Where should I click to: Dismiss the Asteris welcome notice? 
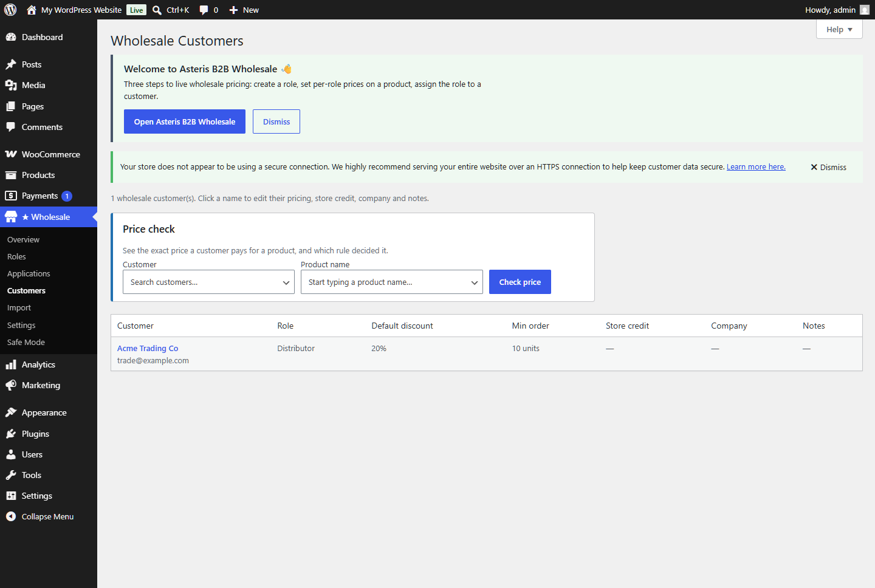pos(276,121)
